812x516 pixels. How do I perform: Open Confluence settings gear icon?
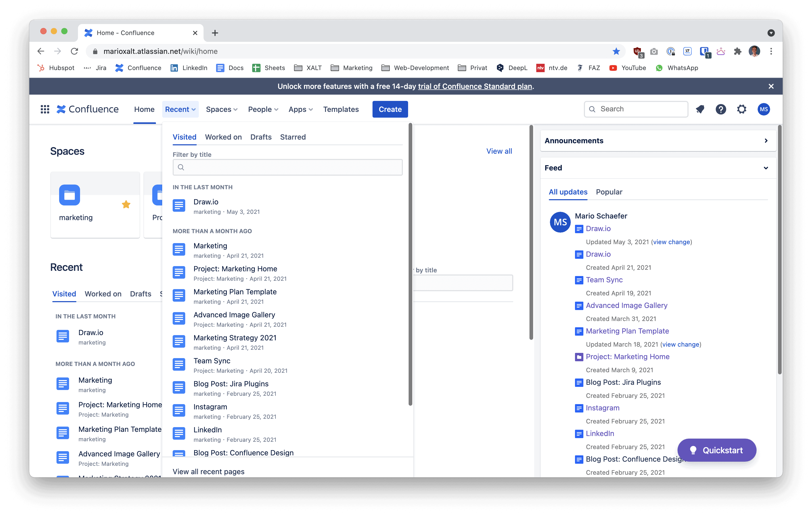coord(742,109)
